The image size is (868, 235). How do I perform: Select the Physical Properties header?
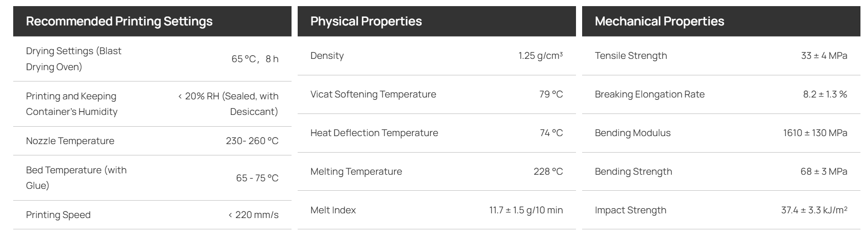pyautogui.click(x=366, y=21)
